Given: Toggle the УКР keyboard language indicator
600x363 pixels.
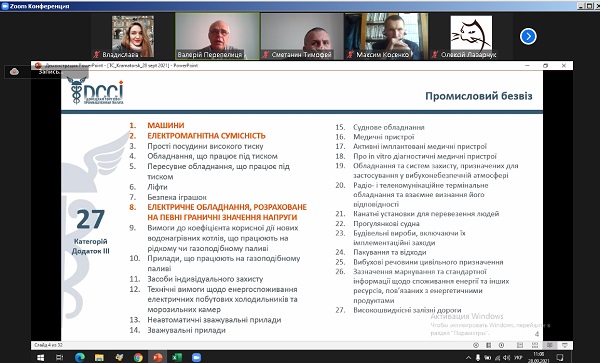Looking at the screenshot, I should pyautogui.click(x=518, y=358).
